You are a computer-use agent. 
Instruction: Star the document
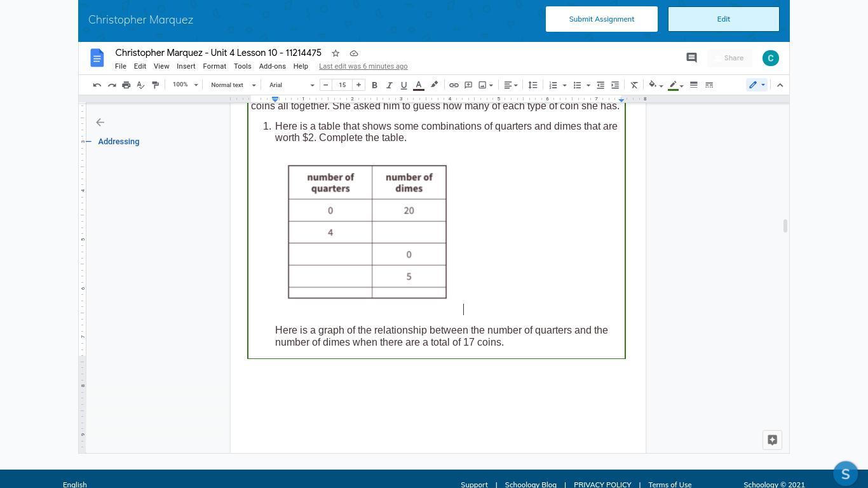[336, 53]
